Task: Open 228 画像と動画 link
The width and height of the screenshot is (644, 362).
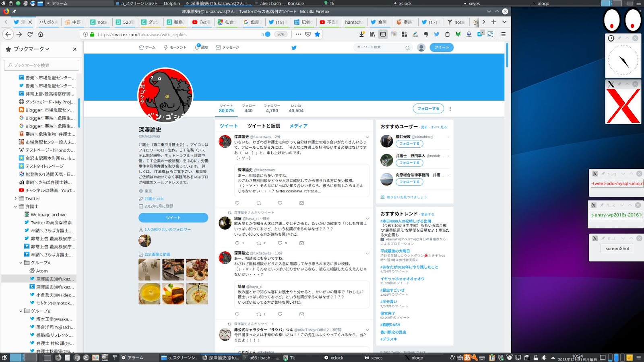Action: 157,254
